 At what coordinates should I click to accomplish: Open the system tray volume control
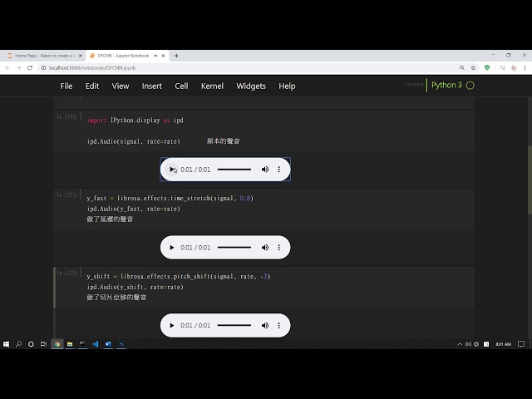point(468,344)
